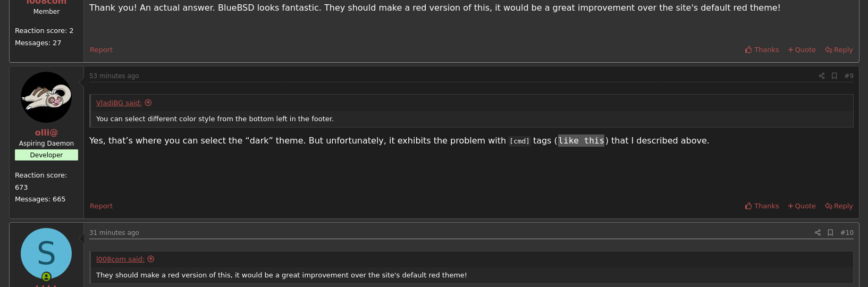The image size is (868, 287).
Task: Reply to olli@'s post
Action: pos(839,206)
